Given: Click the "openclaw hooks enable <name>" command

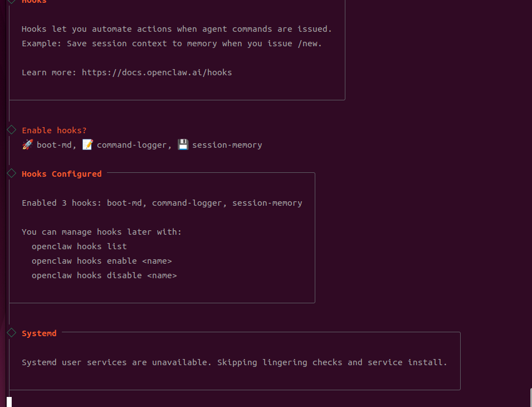Looking at the screenshot, I should [x=101, y=261].
